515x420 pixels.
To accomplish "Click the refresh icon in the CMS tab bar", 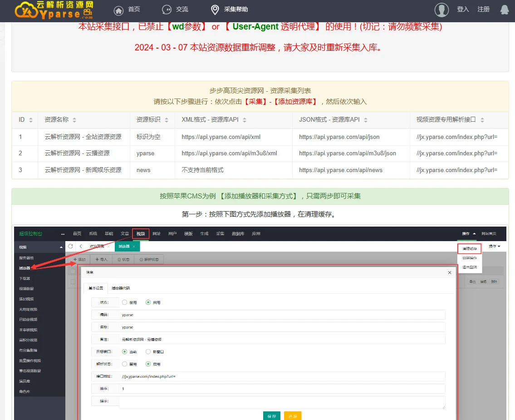I will coord(70,245).
